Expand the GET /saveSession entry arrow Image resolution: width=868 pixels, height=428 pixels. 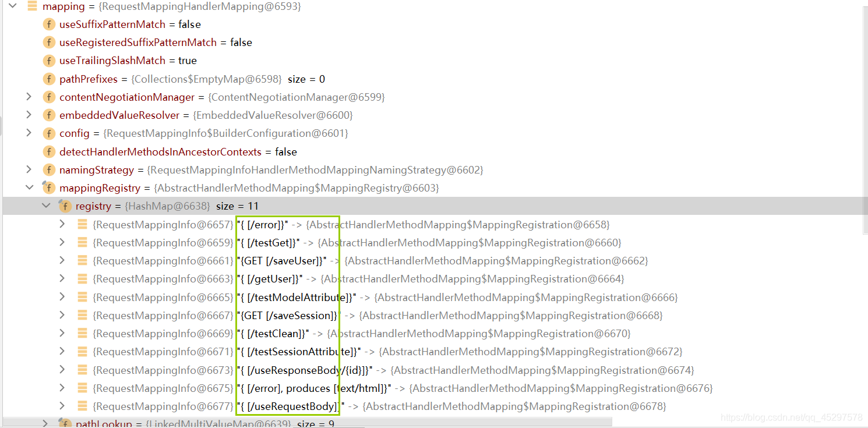tap(62, 315)
